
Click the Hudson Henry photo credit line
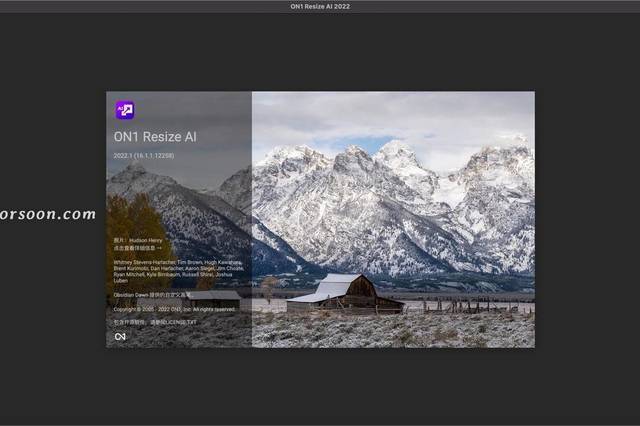click(138, 240)
